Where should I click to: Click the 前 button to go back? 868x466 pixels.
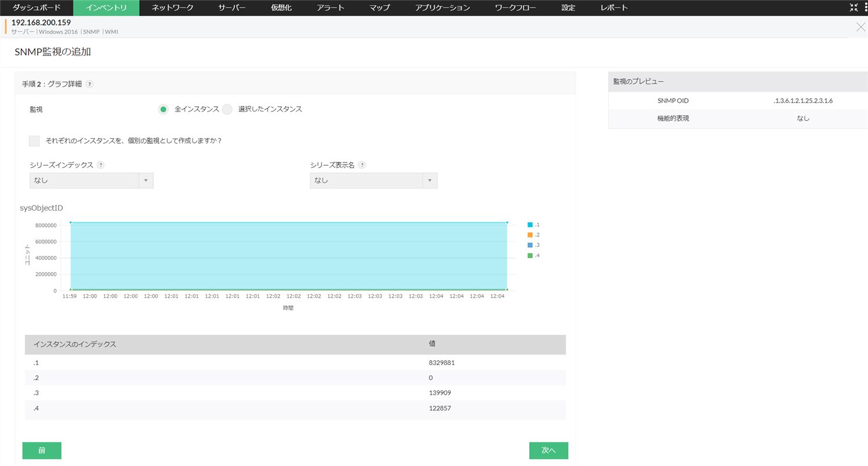tap(42, 450)
